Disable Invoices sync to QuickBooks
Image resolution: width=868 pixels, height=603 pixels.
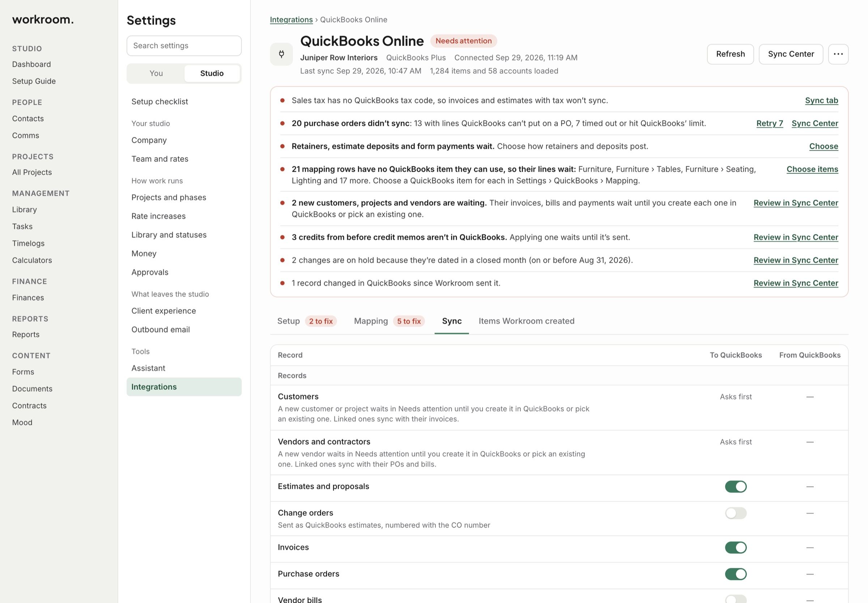pos(736,548)
